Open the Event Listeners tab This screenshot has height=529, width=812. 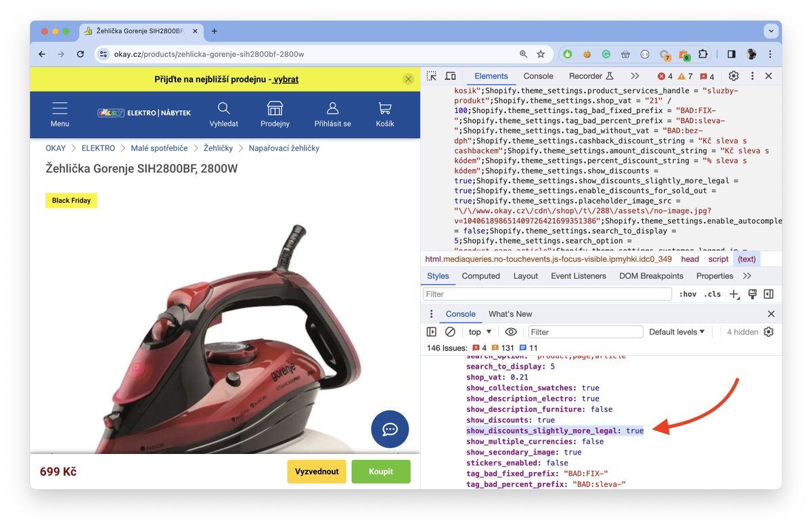tap(579, 276)
